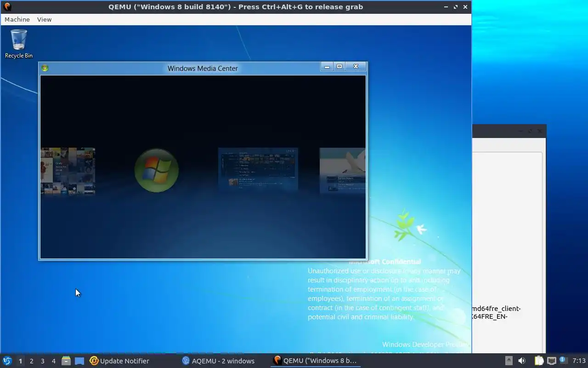
Task: Expand the hidden system tray arrow
Action: click(509, 361)
